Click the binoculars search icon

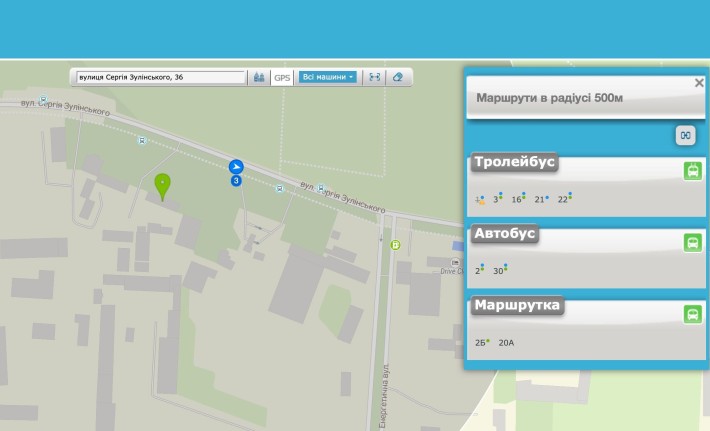[x=259, y=77]
